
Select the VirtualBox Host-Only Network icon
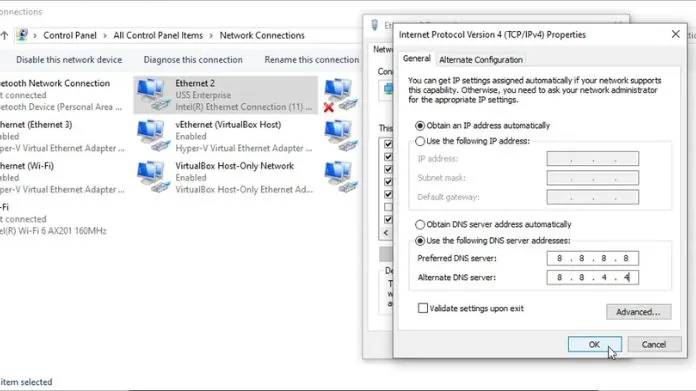coord(153,177)
